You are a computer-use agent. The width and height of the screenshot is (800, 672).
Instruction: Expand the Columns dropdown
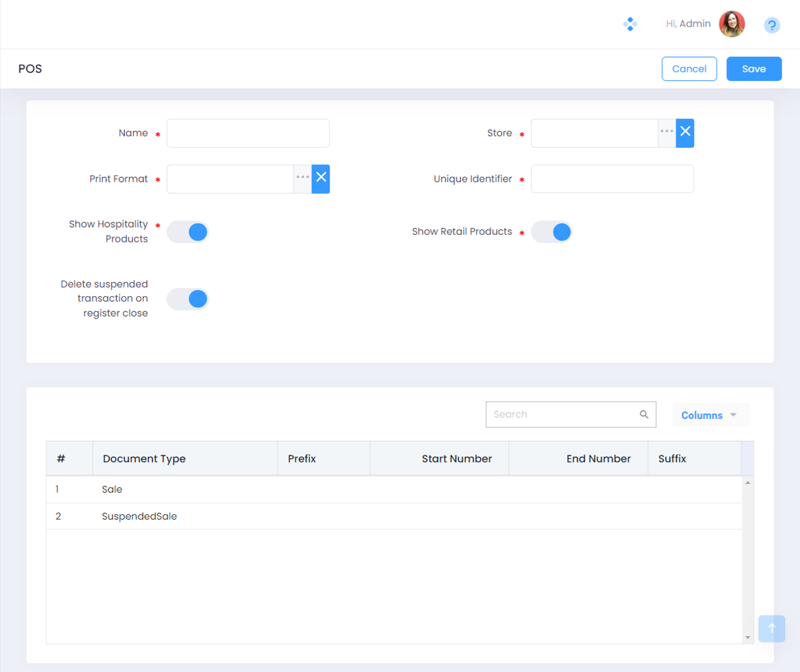click(x=710, y=415)
